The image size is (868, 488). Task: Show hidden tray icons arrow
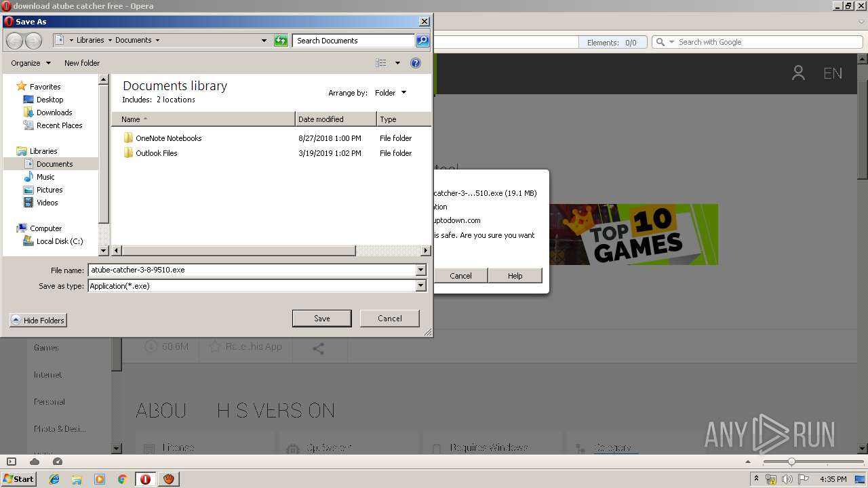[756, 479]
